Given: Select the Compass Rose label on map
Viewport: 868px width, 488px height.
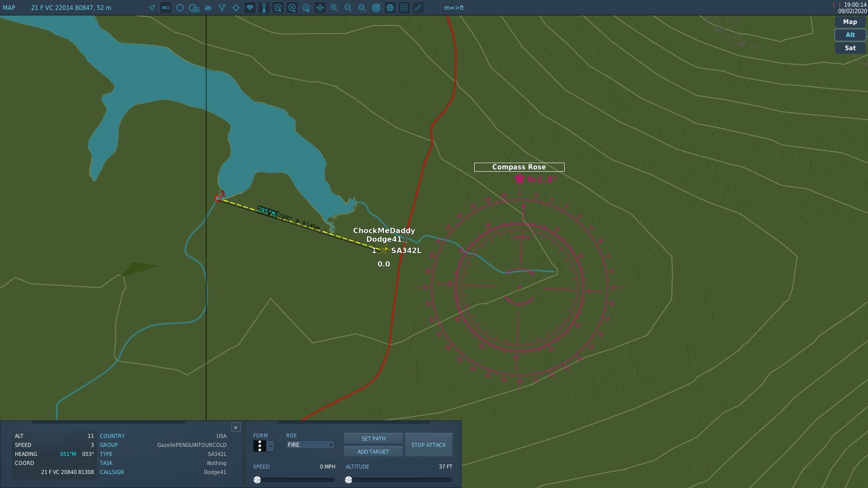Looking at the screenshot, I should coord(519,167).
